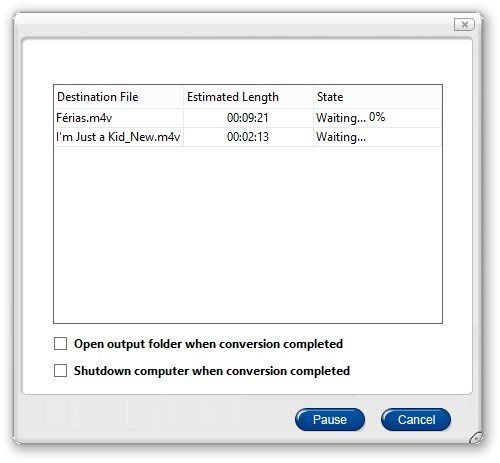Click the resize grip at dialog corner
Image resolution: width=500 pixels, height=463 pixels.
476,437
